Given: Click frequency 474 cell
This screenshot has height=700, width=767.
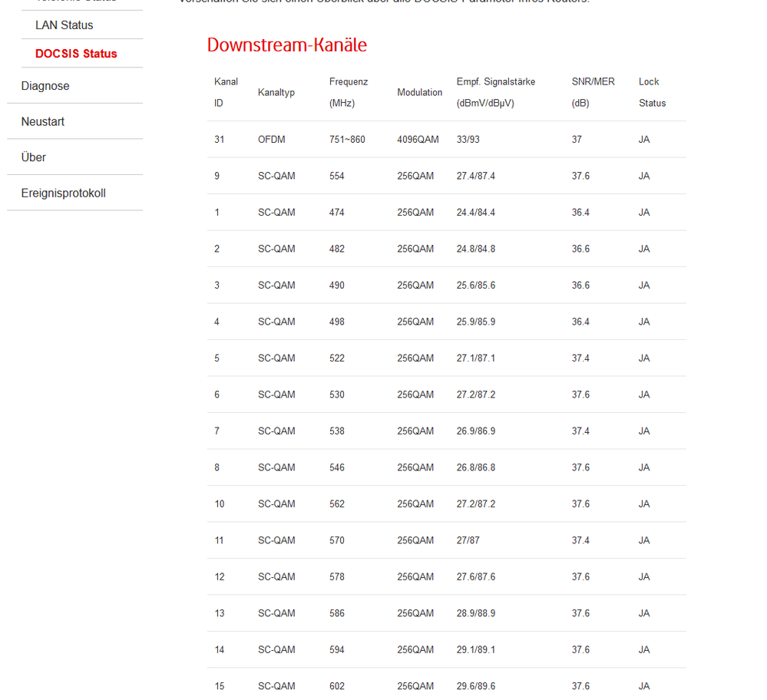Looking at the screenshot, I should [336, 213].
